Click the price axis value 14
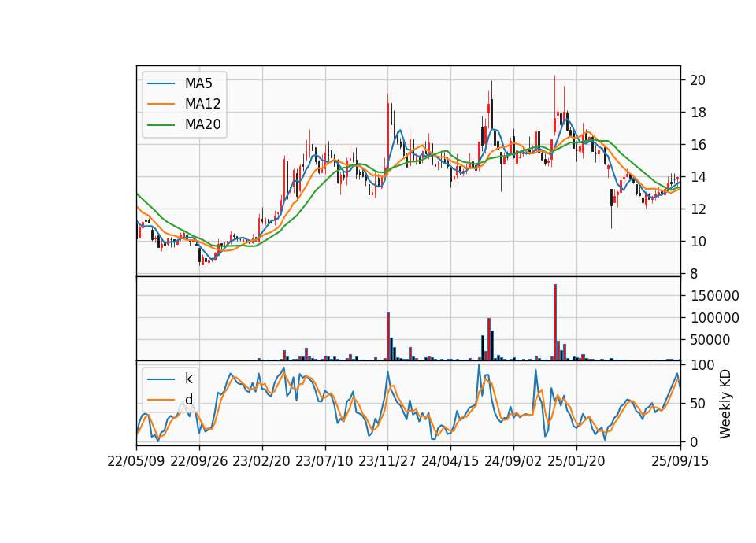756x543 pixels. 698,177
